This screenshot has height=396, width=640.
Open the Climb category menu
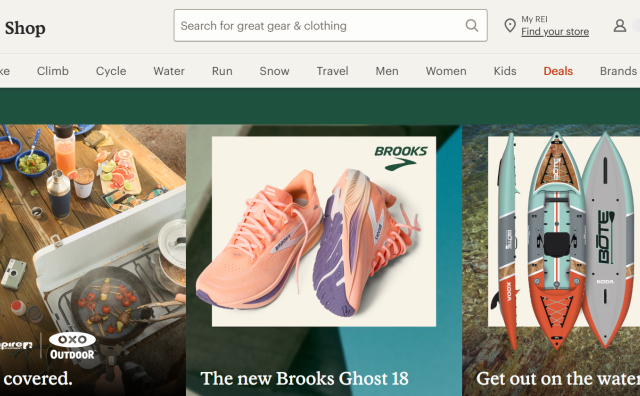(53, 71)
